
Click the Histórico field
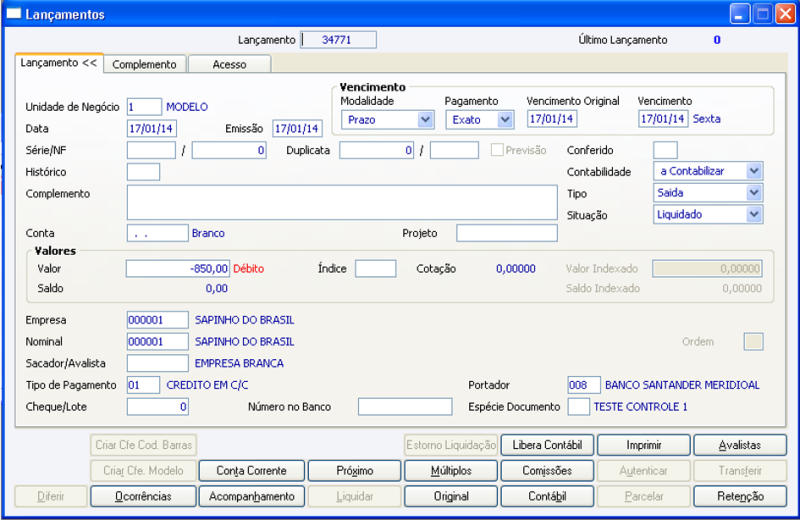(143, 172)
